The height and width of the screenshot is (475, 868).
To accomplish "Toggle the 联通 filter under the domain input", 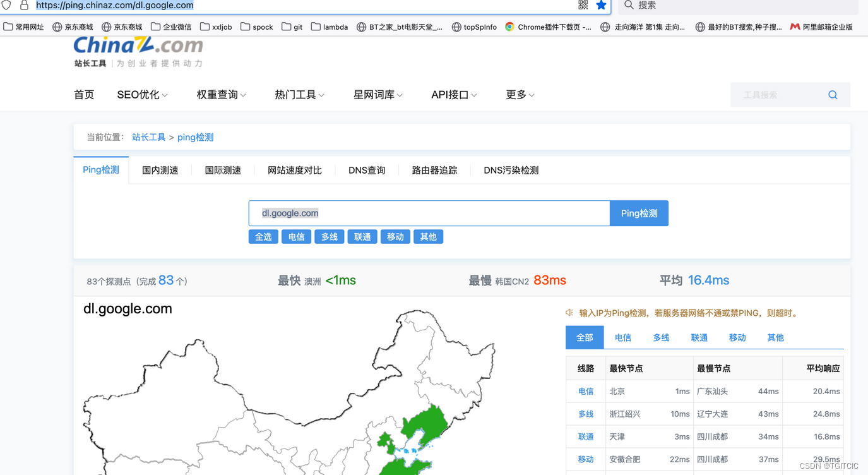I will (x=362, y=237).
